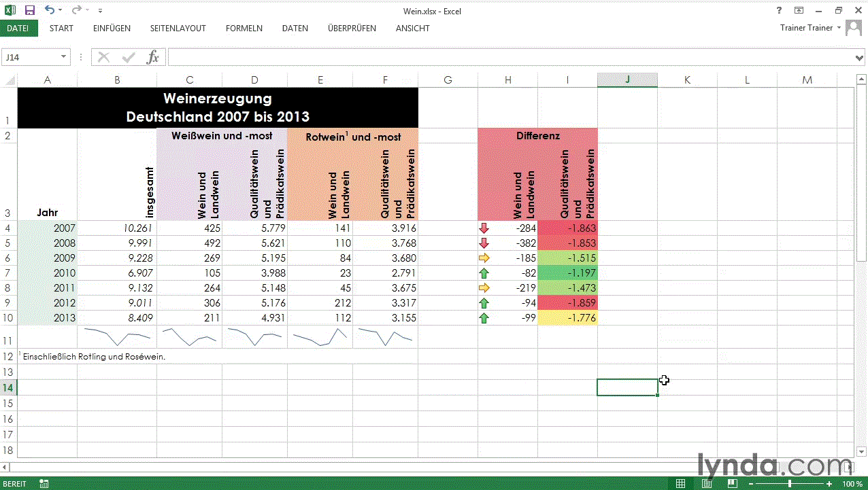Click the zoom in plus icon

(x=829, y=483)
